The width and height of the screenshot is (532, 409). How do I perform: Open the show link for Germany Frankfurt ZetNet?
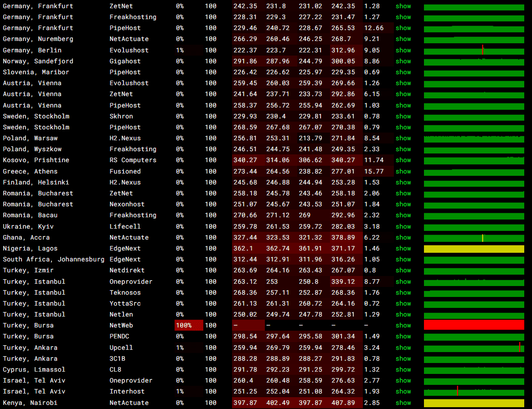click(403, 6)
